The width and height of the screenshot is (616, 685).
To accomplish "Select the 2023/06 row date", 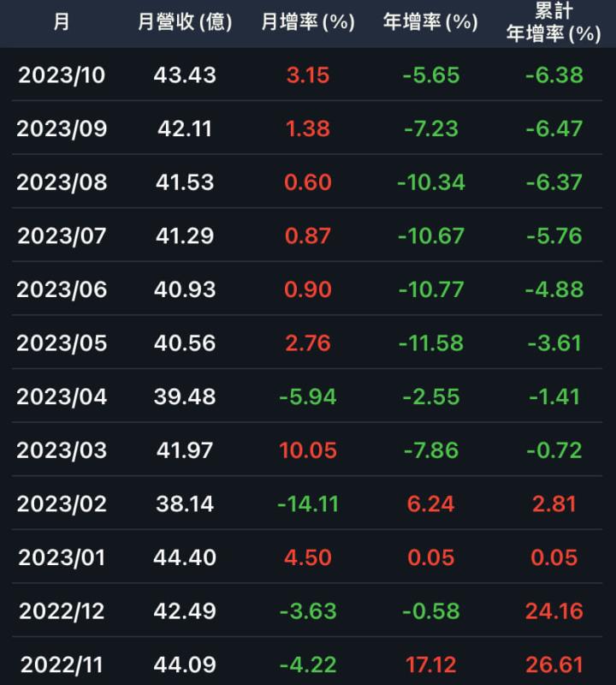I will coord(62,289).
